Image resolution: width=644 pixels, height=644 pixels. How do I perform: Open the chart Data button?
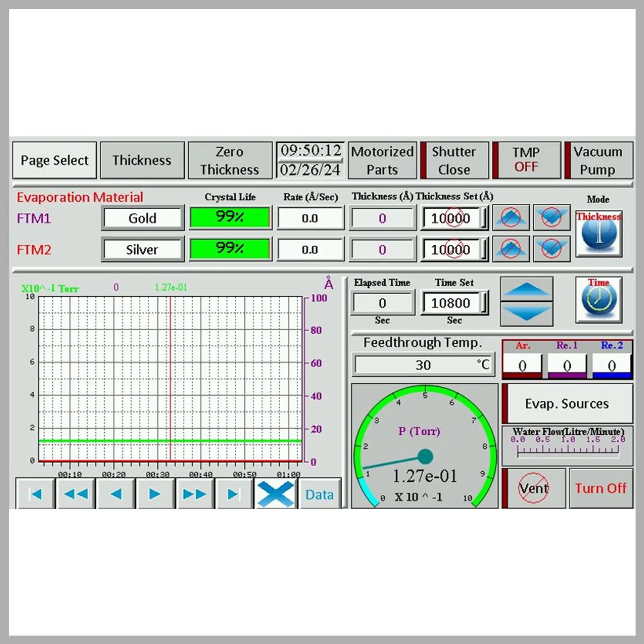(320, 494)
